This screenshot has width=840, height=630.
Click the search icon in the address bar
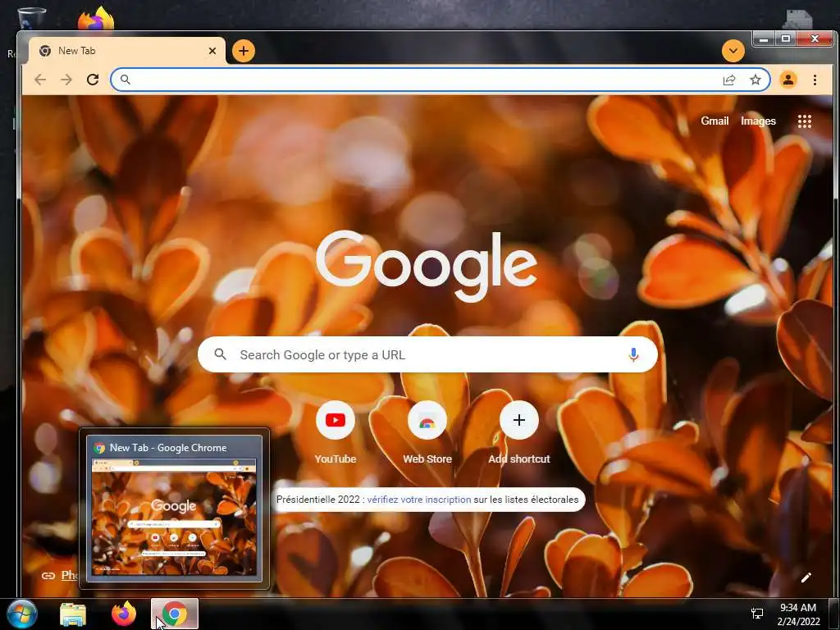[126, 80]
